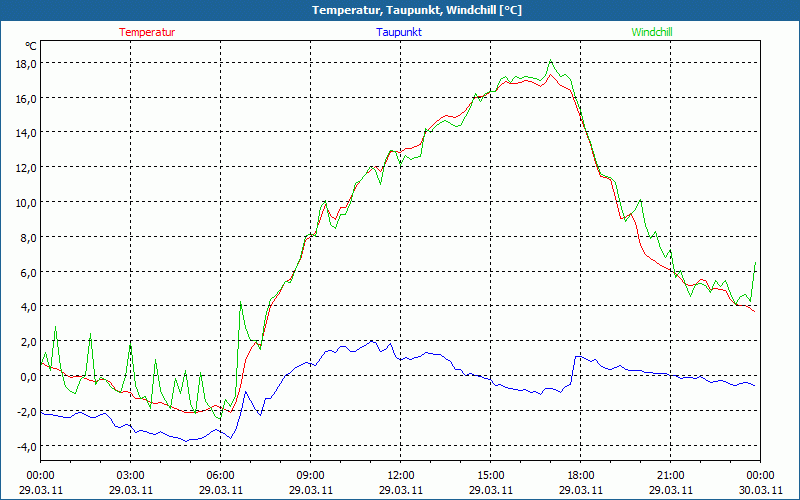Click the blue Taupunkt legend label
The width and height of the screenshot is (800, 500).
point(399,32)
